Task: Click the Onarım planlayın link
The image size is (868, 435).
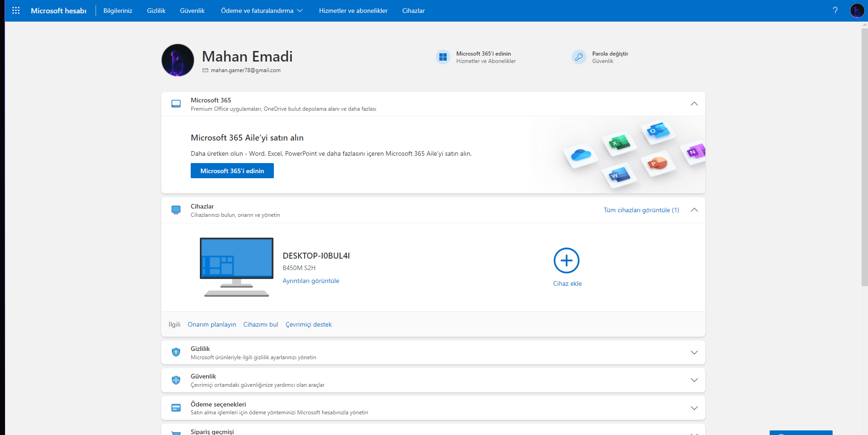Action: [x=212, y=324]
